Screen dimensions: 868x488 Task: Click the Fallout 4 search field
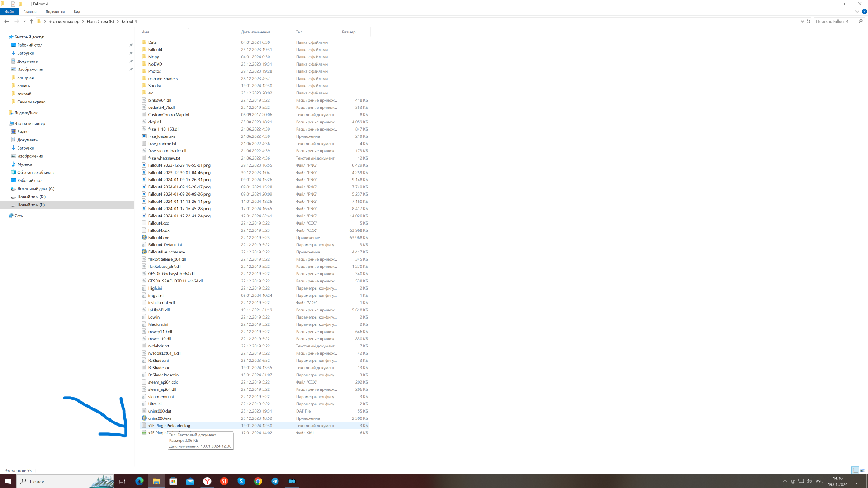[834, 21]
